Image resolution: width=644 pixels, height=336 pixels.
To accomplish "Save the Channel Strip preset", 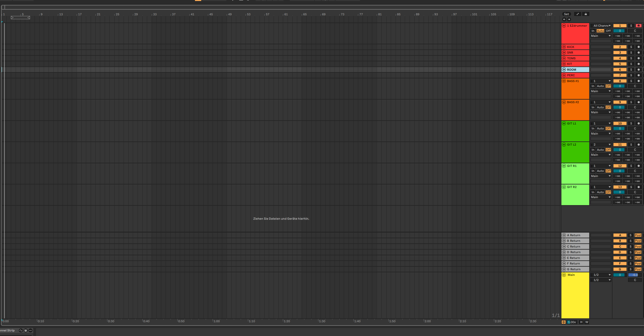I will (x=26, y=330).
